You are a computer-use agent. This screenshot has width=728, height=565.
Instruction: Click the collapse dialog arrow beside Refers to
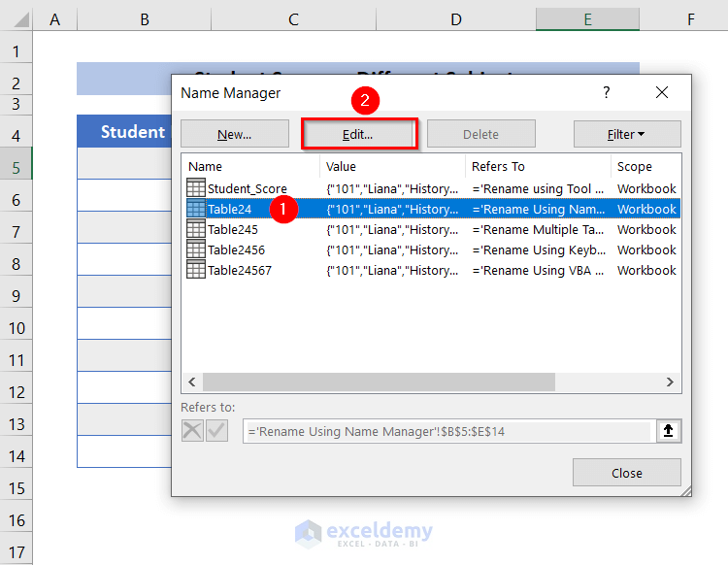[x=668, y=431]
